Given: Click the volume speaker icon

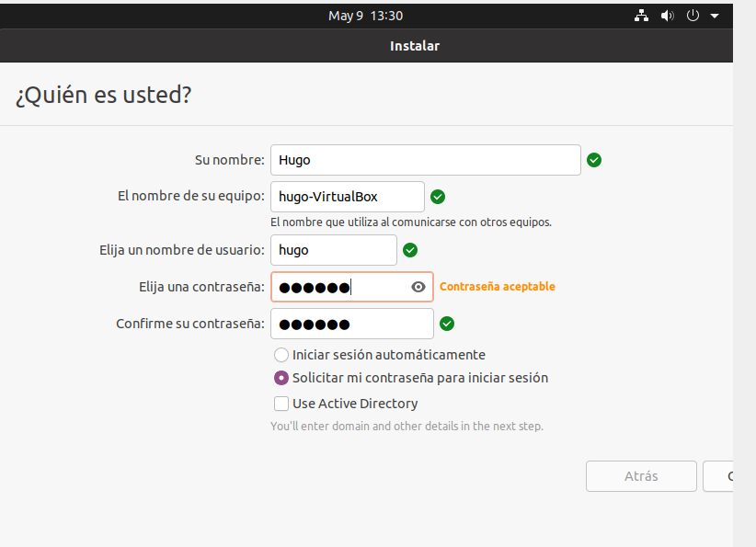Looking at the screenshot, I should (x=667, y=16).
